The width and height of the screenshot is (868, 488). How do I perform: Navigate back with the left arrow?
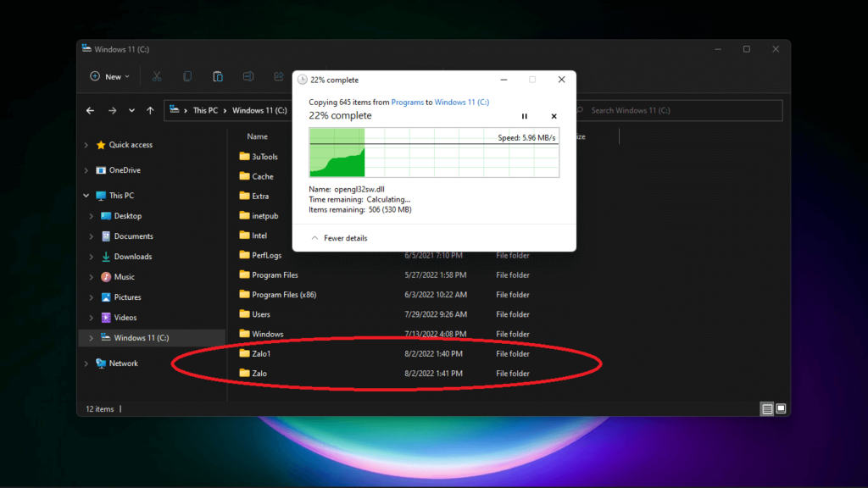[x=91, y=110]
